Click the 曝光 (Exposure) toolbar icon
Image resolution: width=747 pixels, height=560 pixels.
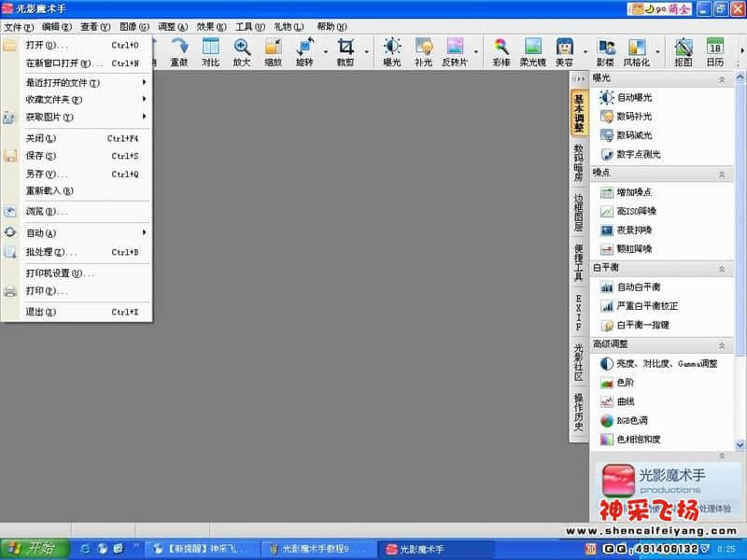click(x=392, y=48)
